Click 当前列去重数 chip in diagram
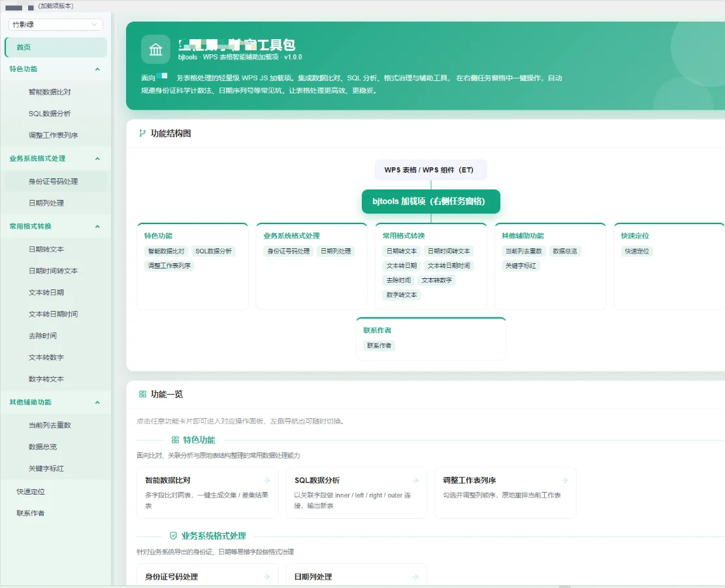Screen dimensions: 725x588 click(x=524, y=252)
